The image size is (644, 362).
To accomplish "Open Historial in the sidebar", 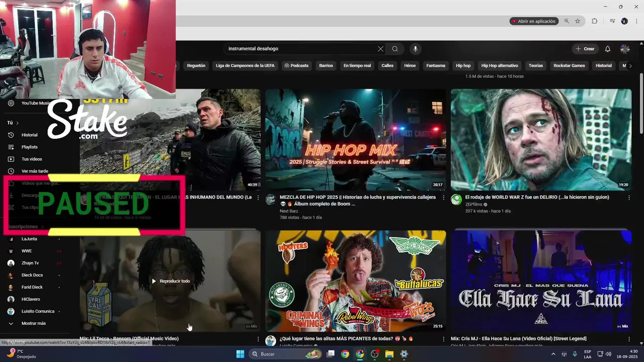I will 29,135.
